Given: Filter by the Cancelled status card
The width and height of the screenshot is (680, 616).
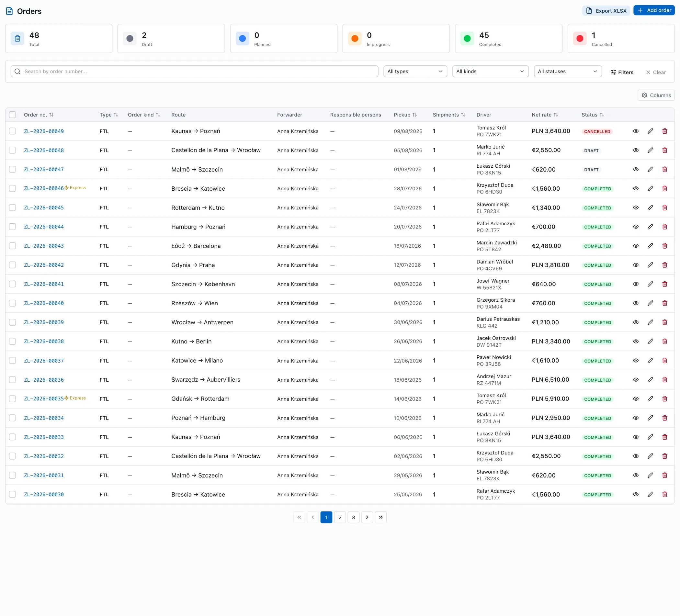Looking at the screenshot, I should coord(621,39).
